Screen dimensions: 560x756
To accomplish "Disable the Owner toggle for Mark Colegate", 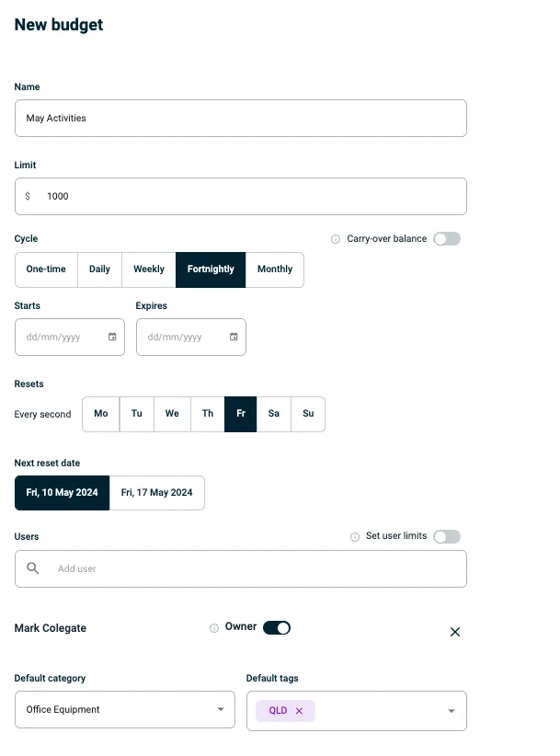I will (x=277, y=627).
